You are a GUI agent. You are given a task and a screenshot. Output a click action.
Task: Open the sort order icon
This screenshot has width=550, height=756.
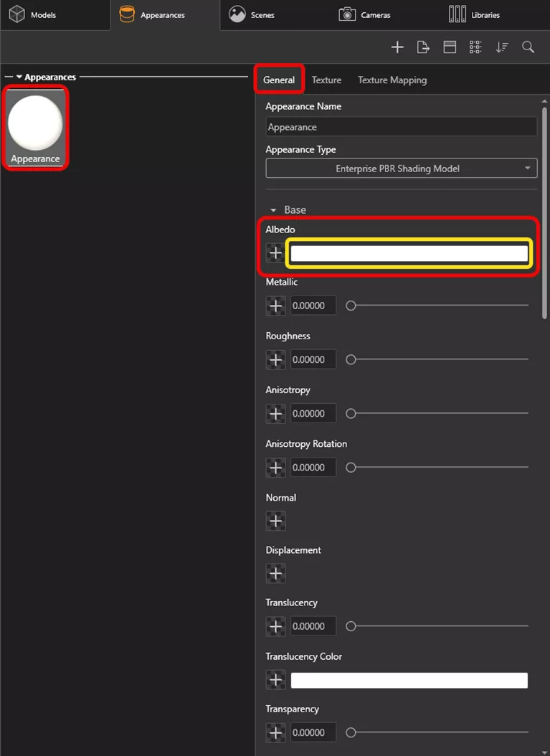click(502, 47)
